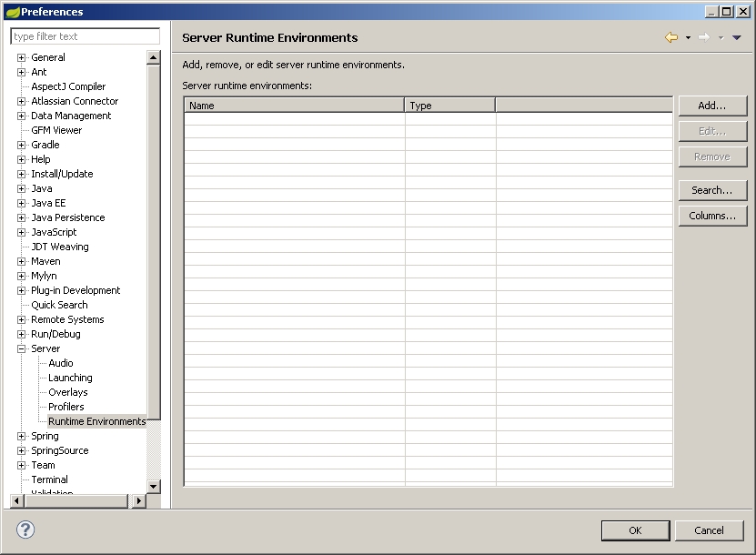Expand the Run/Debug node
The height and width of the screenshot is (555, 756).
click(21, 334)
